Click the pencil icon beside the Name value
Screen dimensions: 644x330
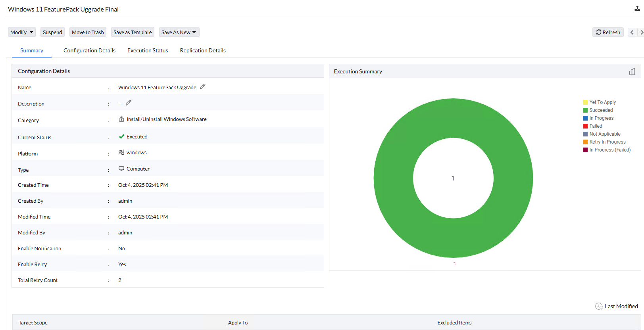tap(203, 87)
